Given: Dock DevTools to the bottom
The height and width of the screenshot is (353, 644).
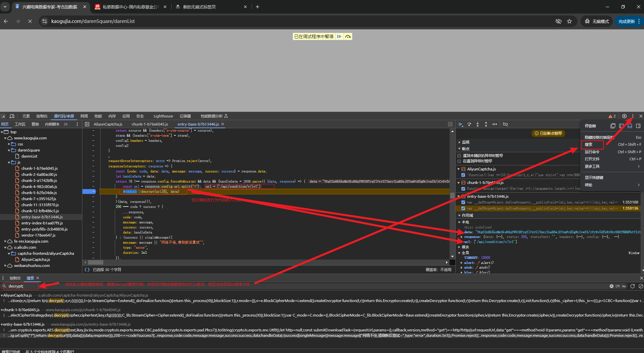Looking at the screenshot, I should click(x=630, y=126).
